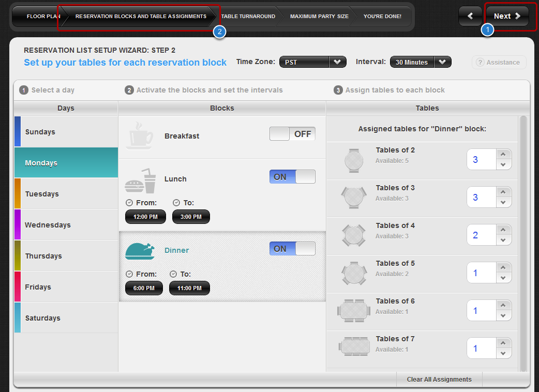Click the Tables of 4 table icon
The height and width of the screenshot is (392, 539).
pyautogui.click(x=354, y=235)
